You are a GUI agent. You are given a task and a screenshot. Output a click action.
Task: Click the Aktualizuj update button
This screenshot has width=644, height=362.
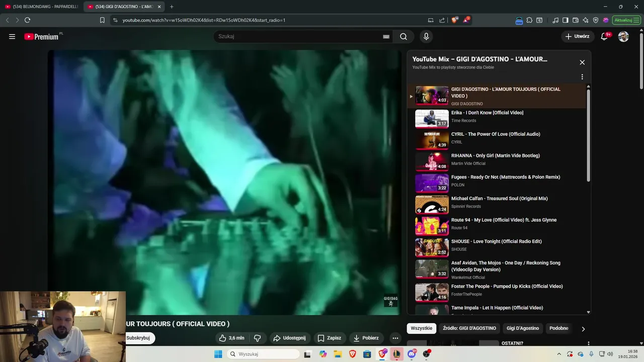(627, 20)
